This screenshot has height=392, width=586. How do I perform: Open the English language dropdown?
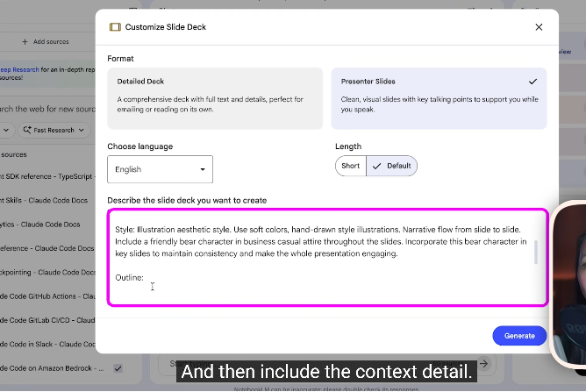point(160,169)
